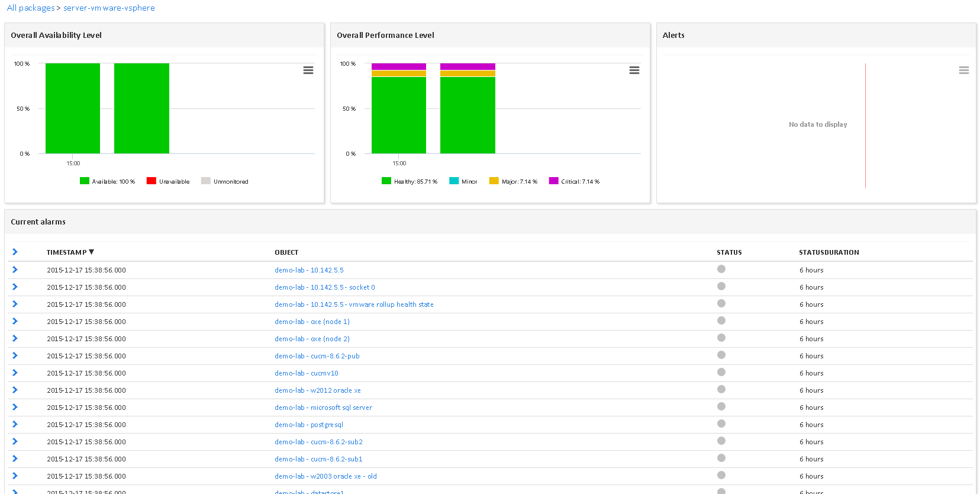Open demo-lab - cucm-8.6.2-sub2 link

pyautogui.click(x=318, y=442)
